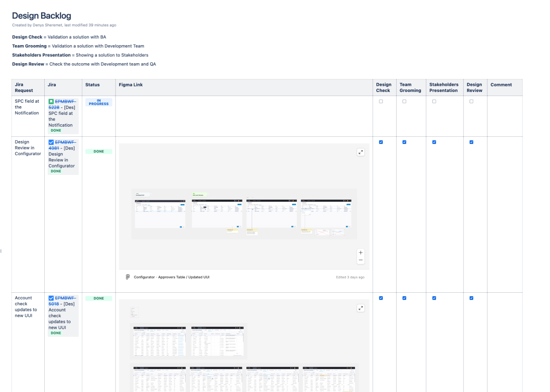Check Design Check for the SPC field row
The height and width of the screenshot is (392, 550).
[x=381, y=101]
